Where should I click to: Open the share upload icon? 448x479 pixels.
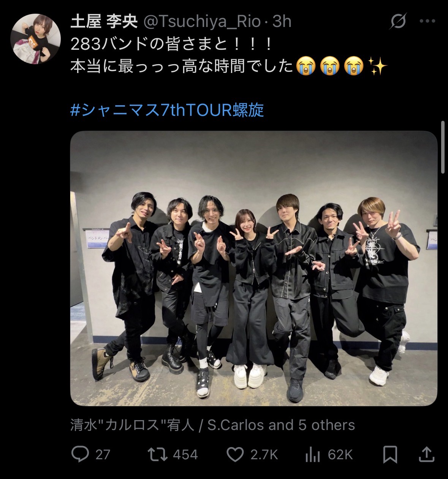point(426,454)
